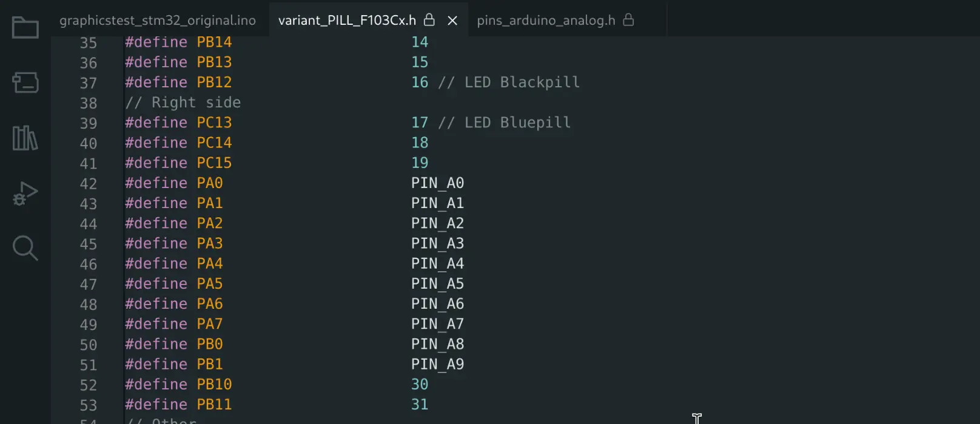Click lock icon on variant_PILL_F103Cx.h tab
The width and height of the screenshot is (980, 424).
tap(429, 20)
